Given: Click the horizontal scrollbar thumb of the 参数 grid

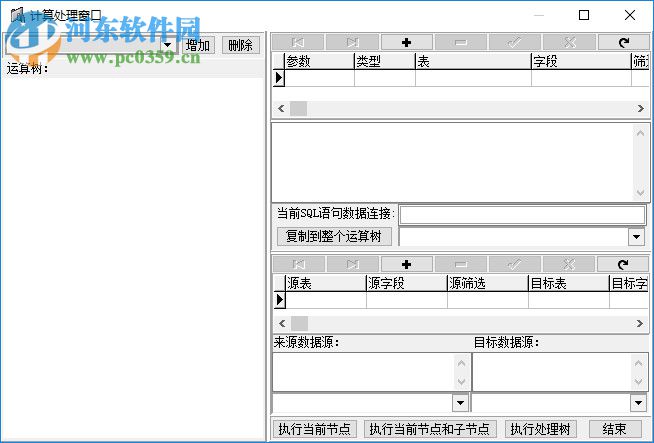Looking at the screenshot, I should click(298, 108).
